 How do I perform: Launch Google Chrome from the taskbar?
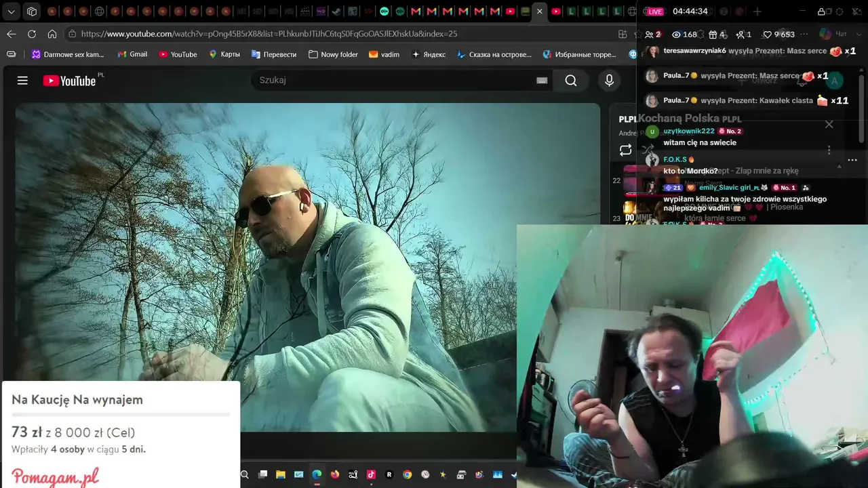pos(408,474)
